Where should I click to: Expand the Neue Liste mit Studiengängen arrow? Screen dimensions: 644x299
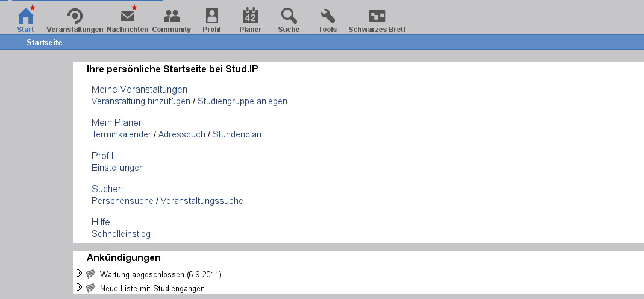point(80,287)
